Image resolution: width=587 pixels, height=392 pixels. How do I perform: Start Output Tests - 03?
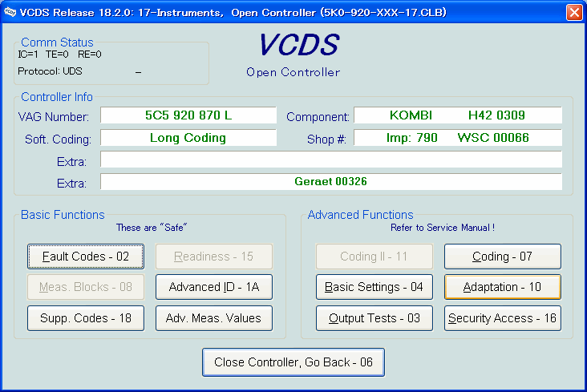(x=374, y=318)
